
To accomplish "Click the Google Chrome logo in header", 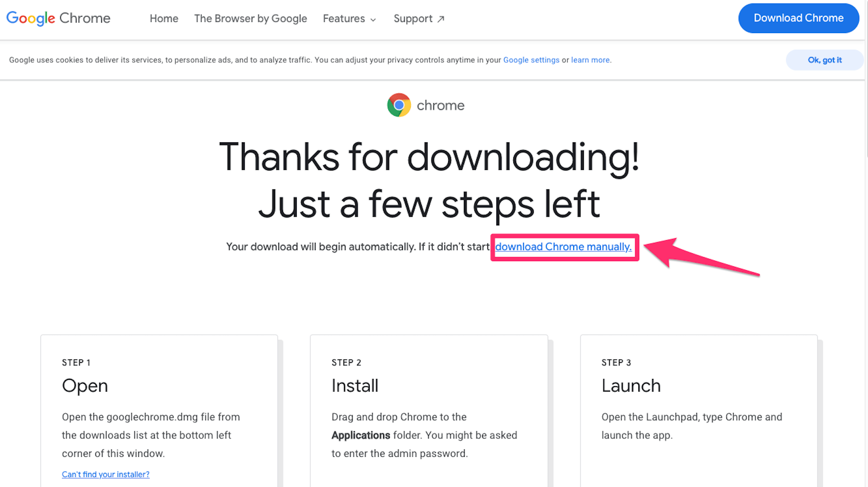I will [x=58, y=19].
